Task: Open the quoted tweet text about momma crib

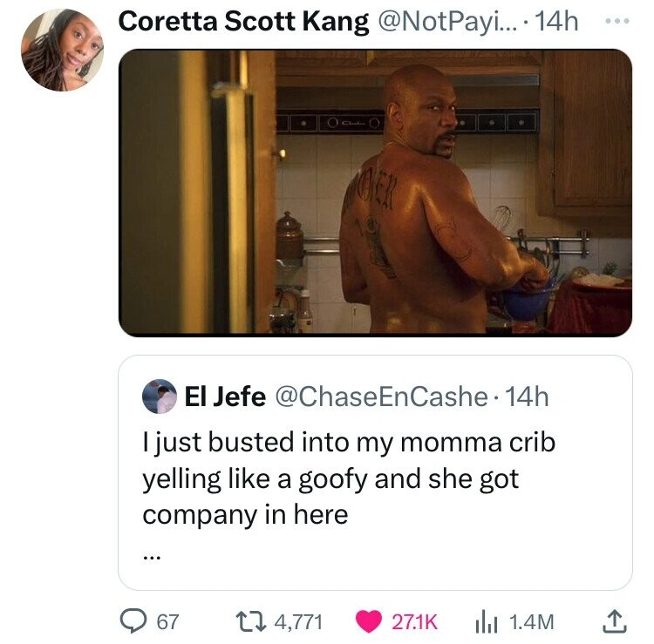Action: 349,478
